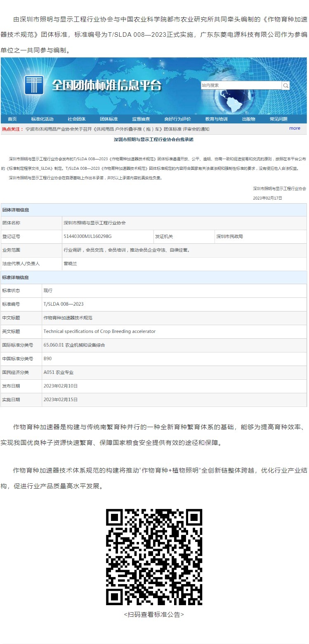Select implementation date 2023年02月15日
Viewport: 309px width, 644px height.
coord(61,399)
